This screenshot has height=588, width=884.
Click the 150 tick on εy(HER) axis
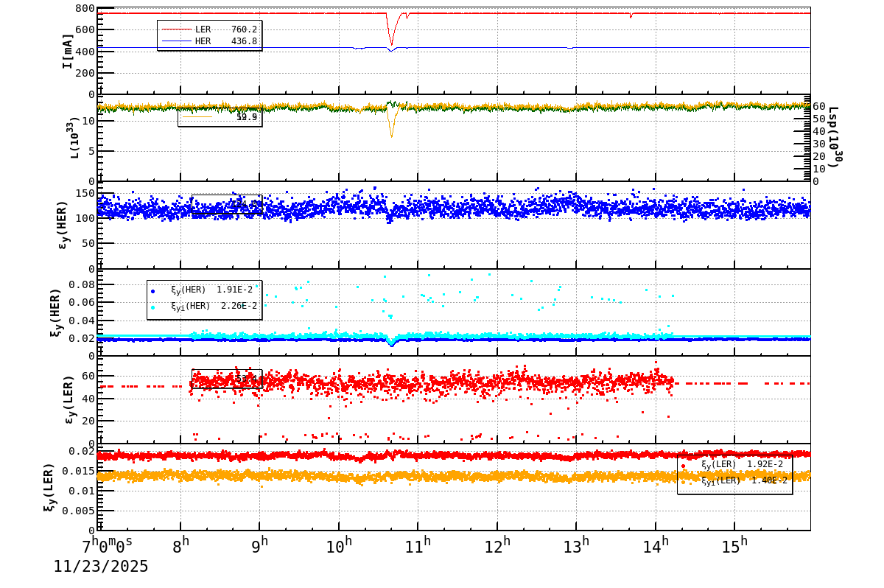click(85, 193)
